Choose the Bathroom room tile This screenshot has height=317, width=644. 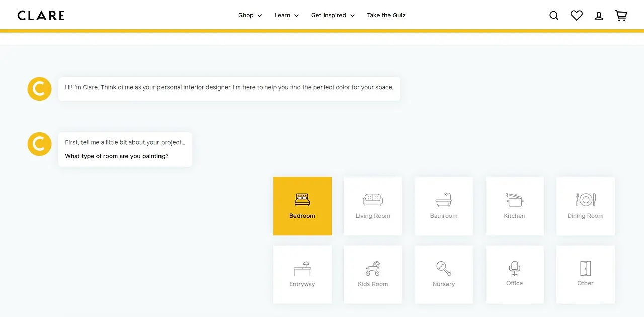pos(444,206)
